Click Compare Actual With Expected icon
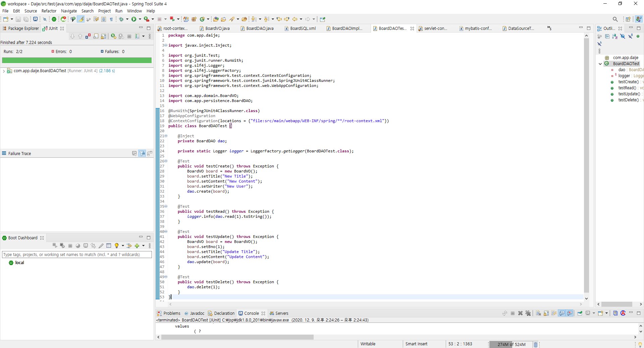 pos(150,153)
